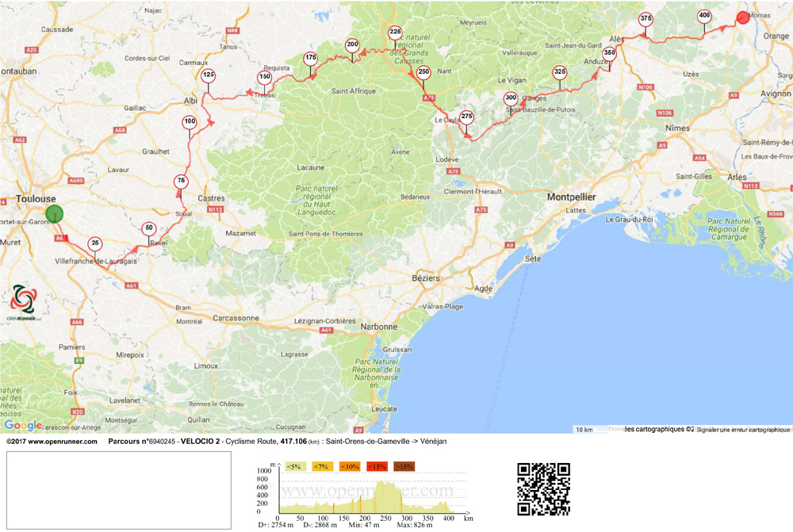
Task: Click 'Signaler une erreur cartographique' link
Action: [x=743, y=430]
